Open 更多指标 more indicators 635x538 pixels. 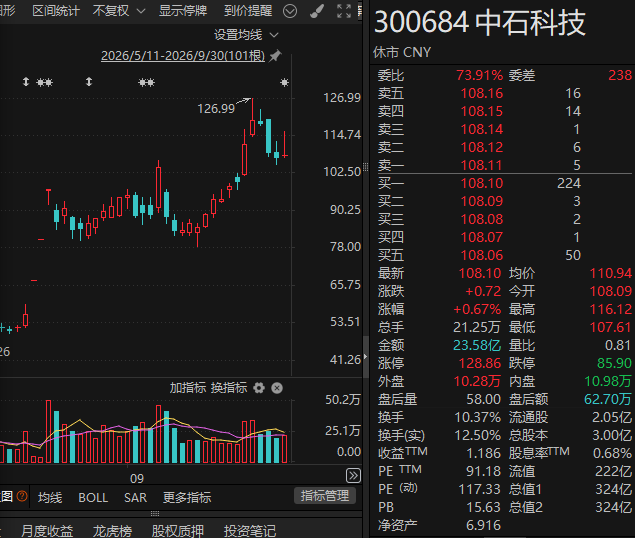point(187,497)
